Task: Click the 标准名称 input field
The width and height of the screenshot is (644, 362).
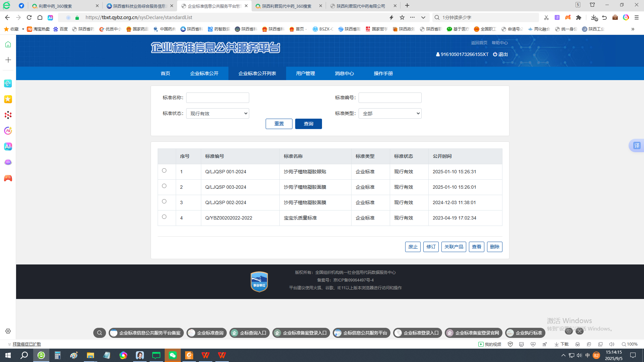Action: pyautogui.click(x=218, y=98)
